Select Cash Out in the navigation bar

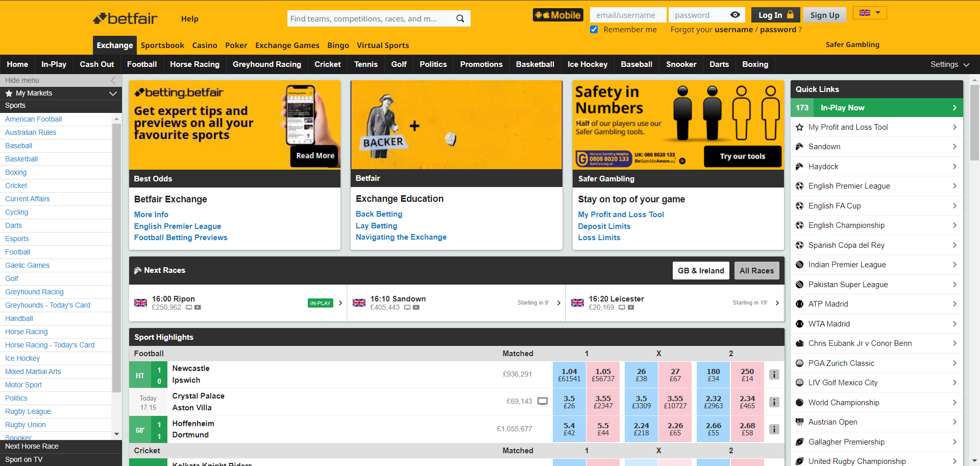point(97,64)
